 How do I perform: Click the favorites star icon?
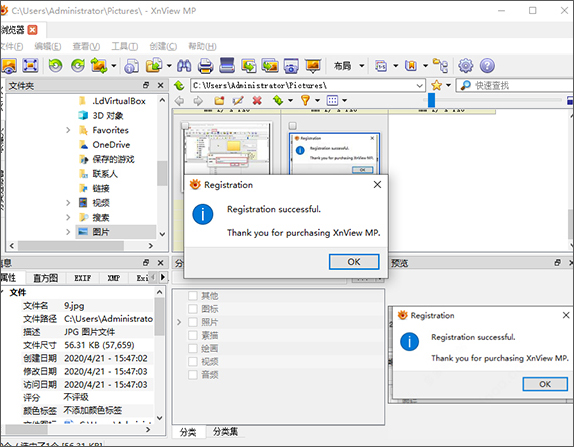click(x=436, y=86)
